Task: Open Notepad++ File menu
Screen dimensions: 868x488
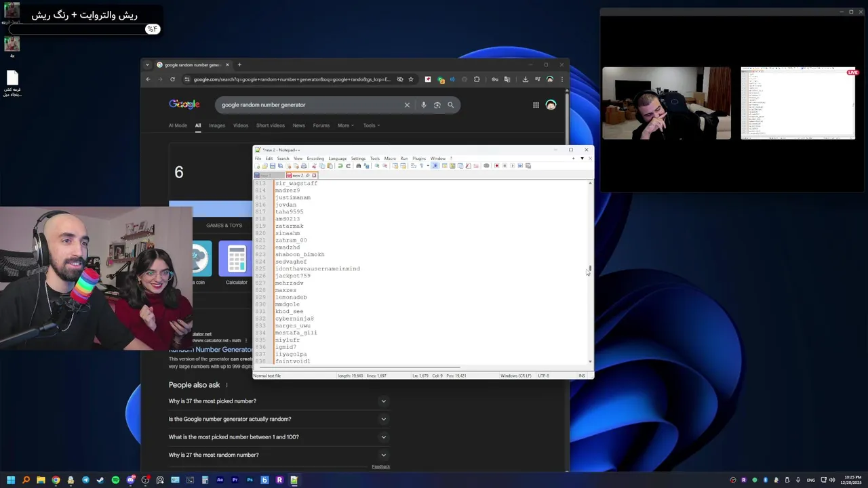Action: pyautogui.click(x=258, y=159)
